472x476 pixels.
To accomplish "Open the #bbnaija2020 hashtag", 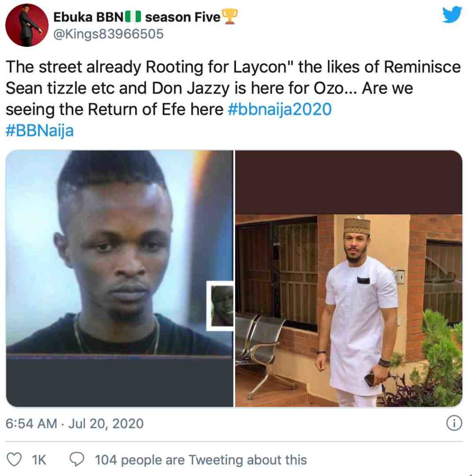I will (x=280, y=109).
